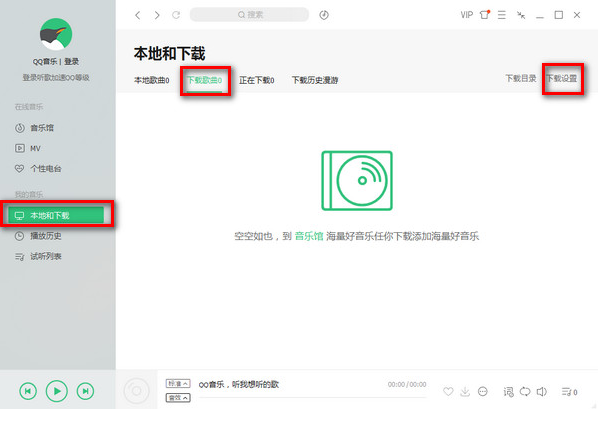This screenshot has height=422, width=606.
Task: Click the play button
Action: 57,391
